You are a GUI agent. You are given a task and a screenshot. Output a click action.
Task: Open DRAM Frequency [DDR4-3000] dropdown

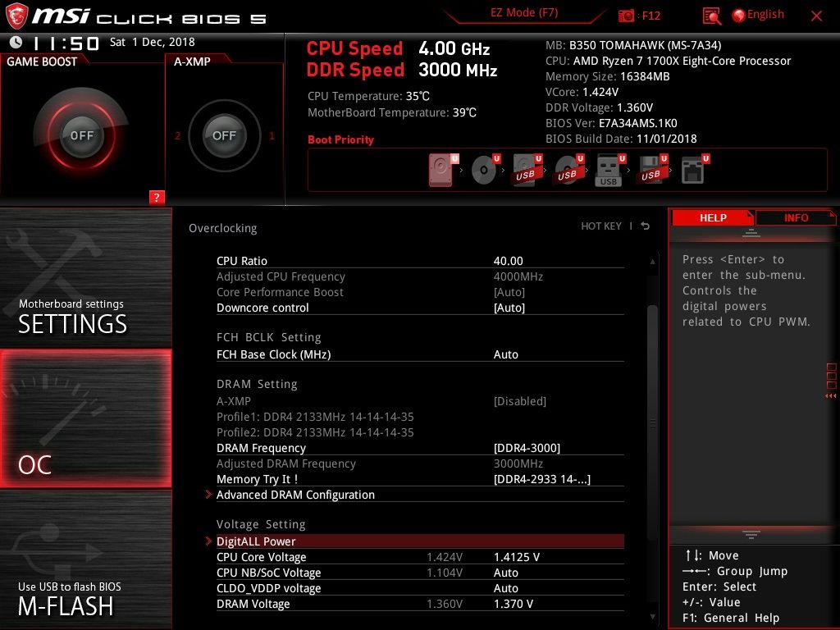click(x=527, y=448)
